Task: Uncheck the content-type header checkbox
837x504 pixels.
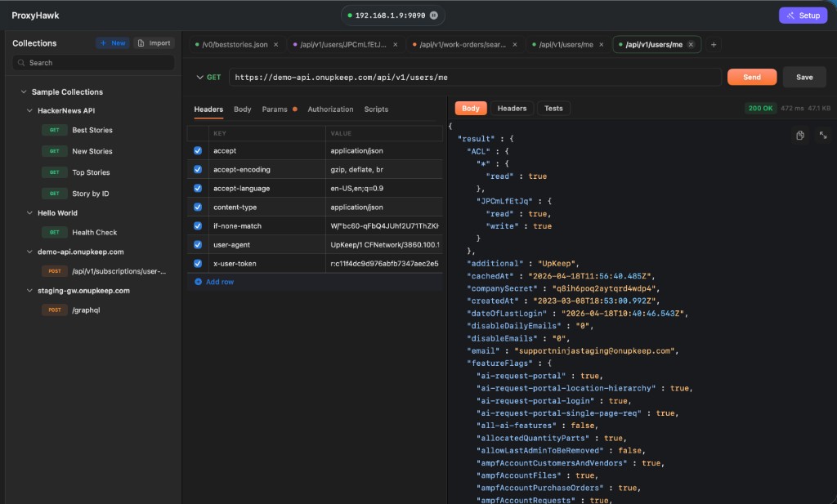Action: (198, 207)
